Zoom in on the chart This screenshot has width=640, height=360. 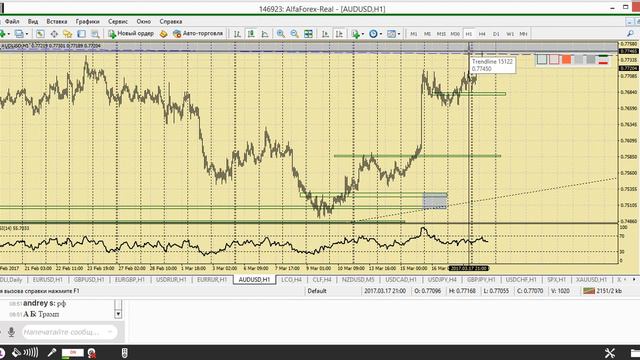tap(281, 34)
